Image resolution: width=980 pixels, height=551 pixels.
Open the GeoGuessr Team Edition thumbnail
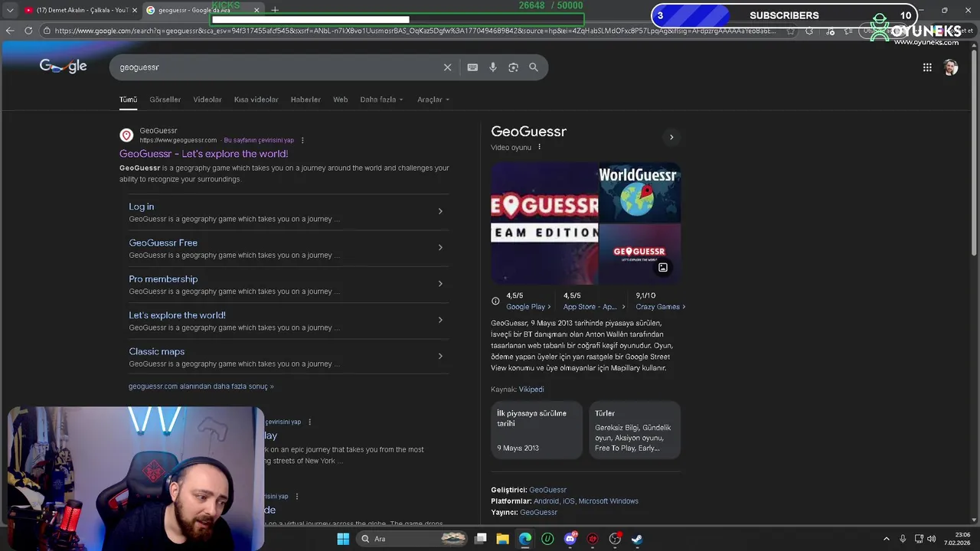coord(544,223)
